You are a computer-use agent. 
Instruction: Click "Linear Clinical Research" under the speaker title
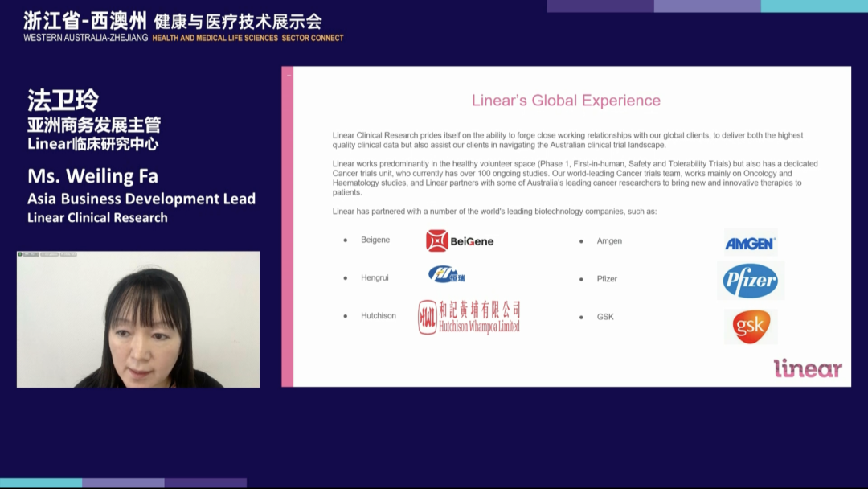[x=97, y=218]
